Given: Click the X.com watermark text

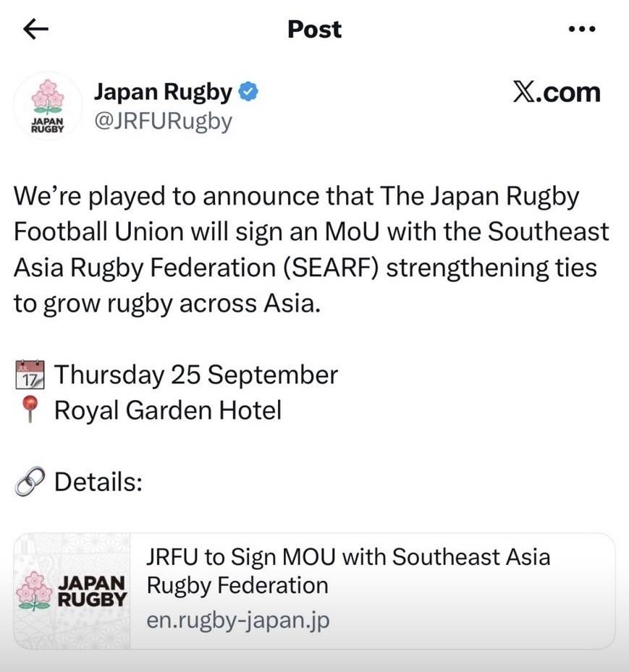Looking at the screenshot, I should tap(557, 92).
